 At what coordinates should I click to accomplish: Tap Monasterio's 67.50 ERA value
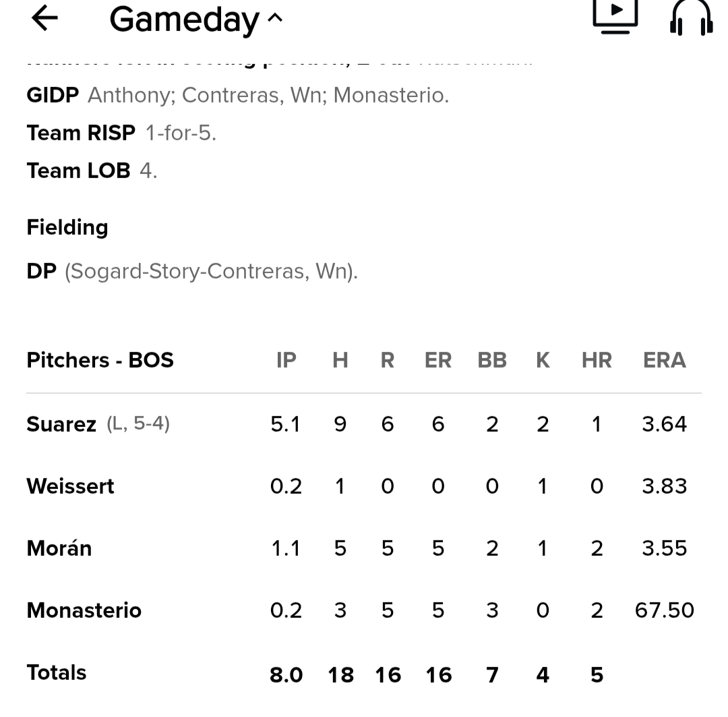coord(665,610)
